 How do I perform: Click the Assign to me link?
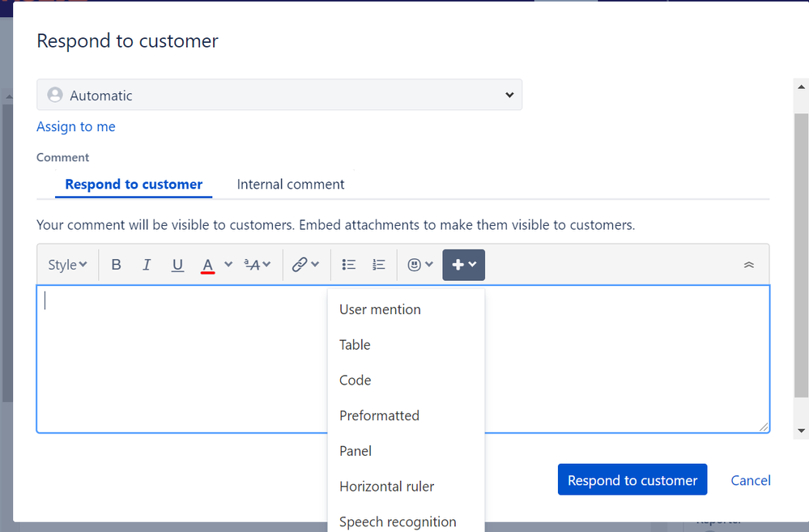click(x=76, y=126)
